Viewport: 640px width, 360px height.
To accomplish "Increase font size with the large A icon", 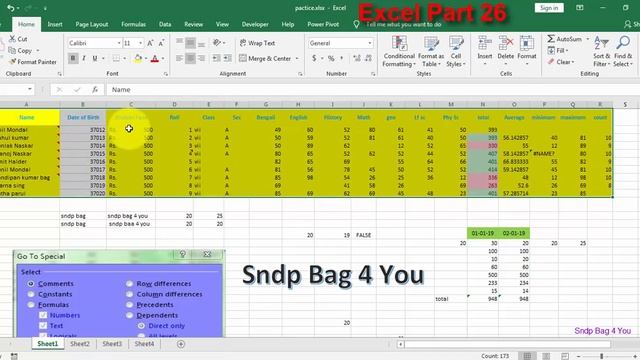I will tap(150, 43).
